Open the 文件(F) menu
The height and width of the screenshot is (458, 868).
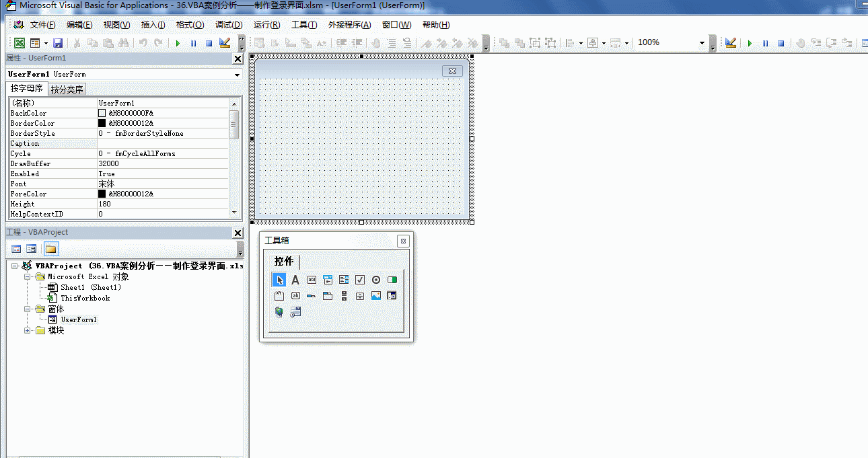click(42, 25)
